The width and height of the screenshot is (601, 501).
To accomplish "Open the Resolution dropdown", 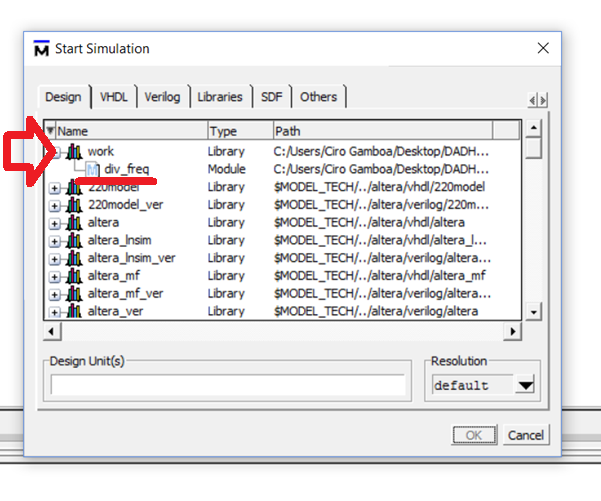I will tap(525, 385).
